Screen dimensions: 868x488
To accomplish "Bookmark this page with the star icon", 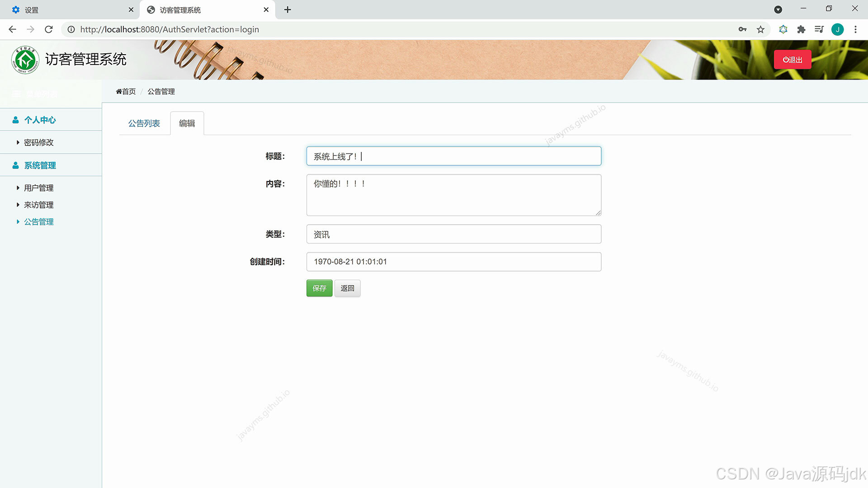I will click(760, 29).
